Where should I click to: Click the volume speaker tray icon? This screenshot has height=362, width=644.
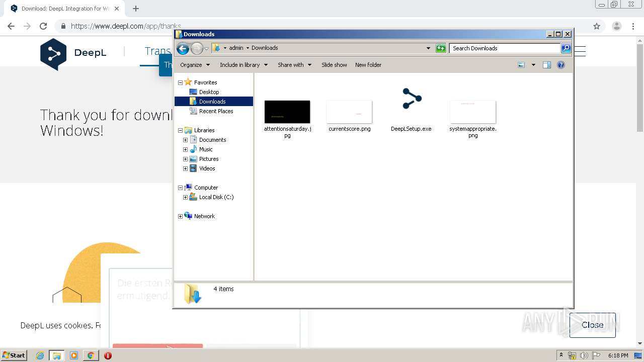pyautogui.click(x=584, y=355)
